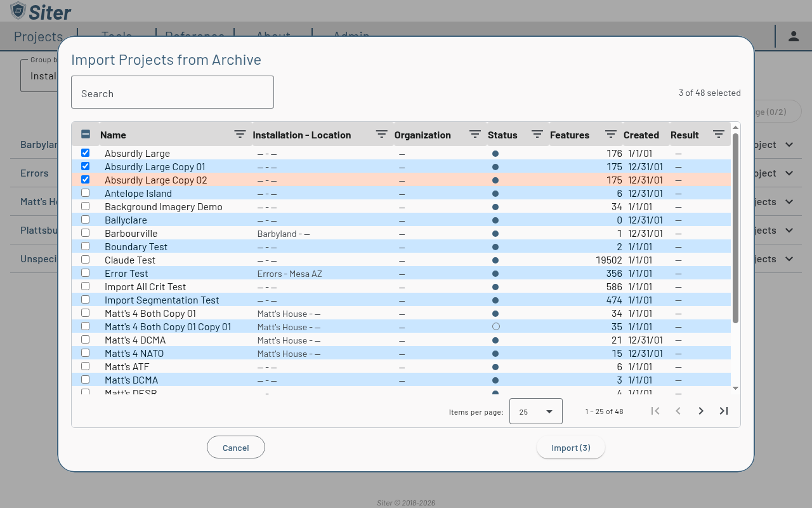Viewport: 812px width, 508px height.
Task: Open the Organization column filter icon
Action: pos(475,135)
